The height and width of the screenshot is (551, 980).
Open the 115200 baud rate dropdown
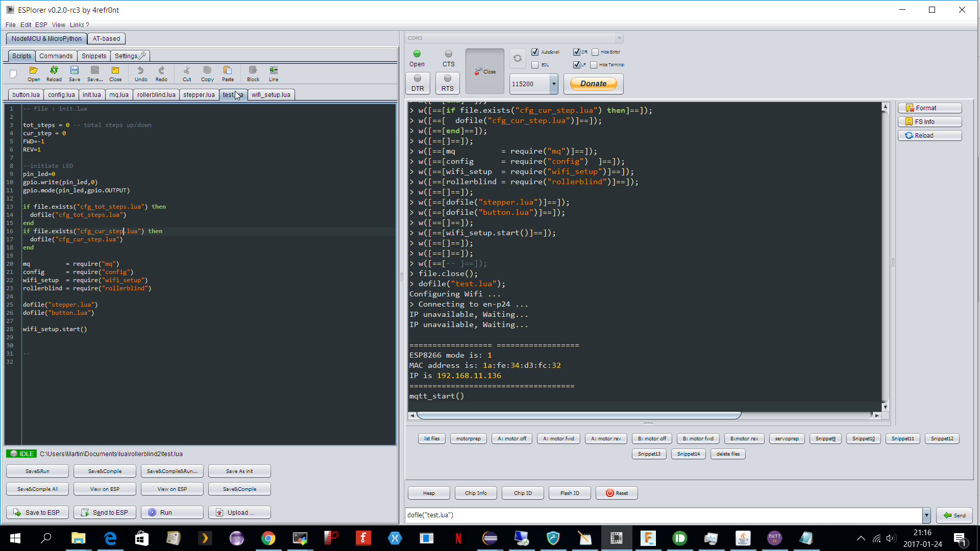(x=554, y=84)
